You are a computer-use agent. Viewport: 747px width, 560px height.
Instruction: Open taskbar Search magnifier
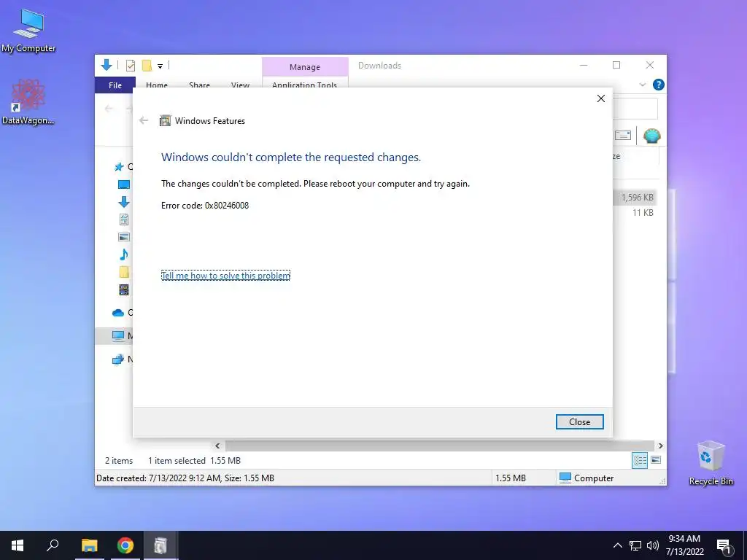coord(53,545)
